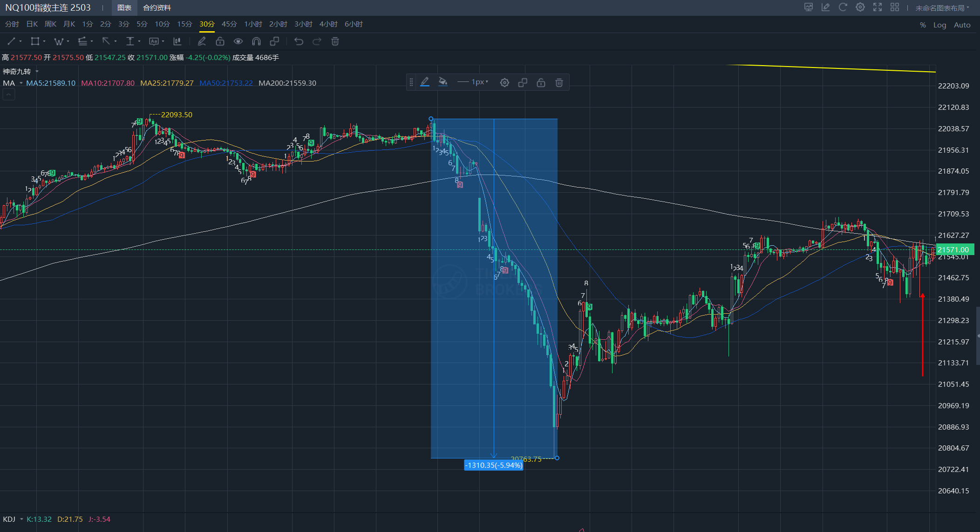Expand the wave tool options arrow
The height and width of the screenshot is (532, 980).
pyautogui.click(x=68, y=41)
